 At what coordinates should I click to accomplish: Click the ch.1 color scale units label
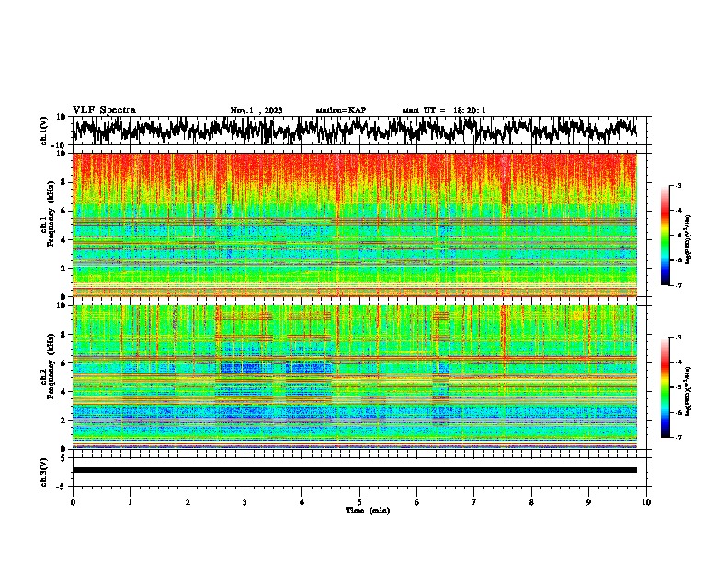pos(688,240)
